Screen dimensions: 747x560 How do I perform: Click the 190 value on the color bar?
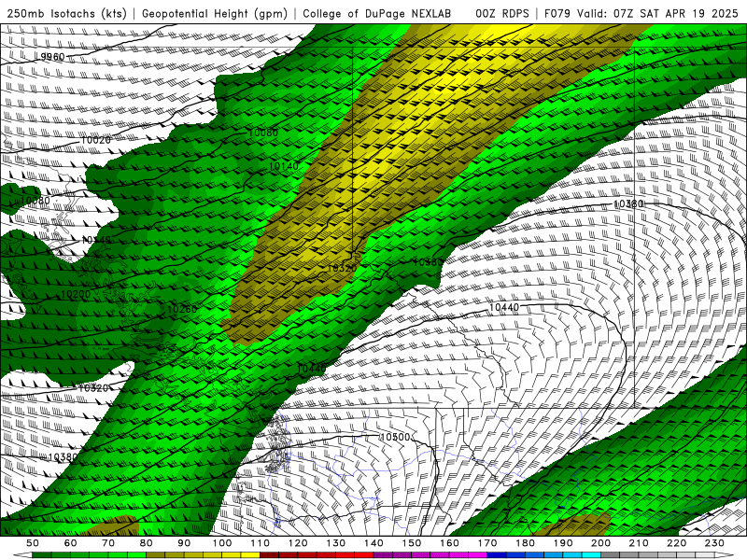tap(563, 543)
